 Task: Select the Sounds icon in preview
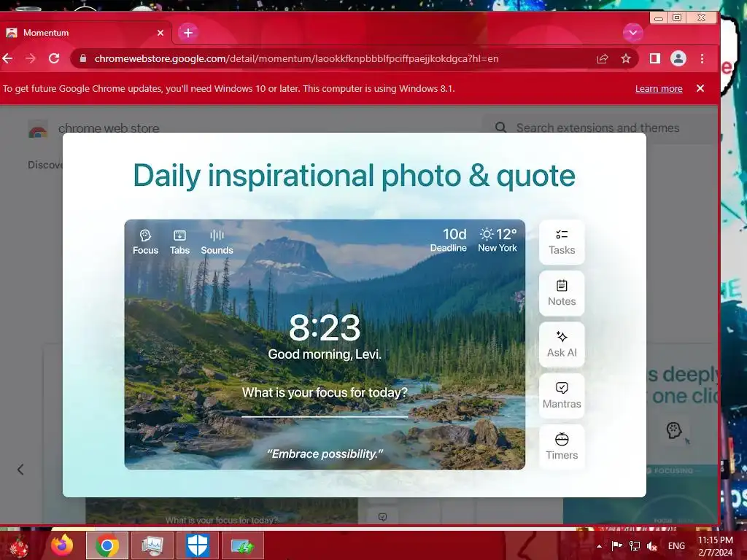click(x=217, y=242)
